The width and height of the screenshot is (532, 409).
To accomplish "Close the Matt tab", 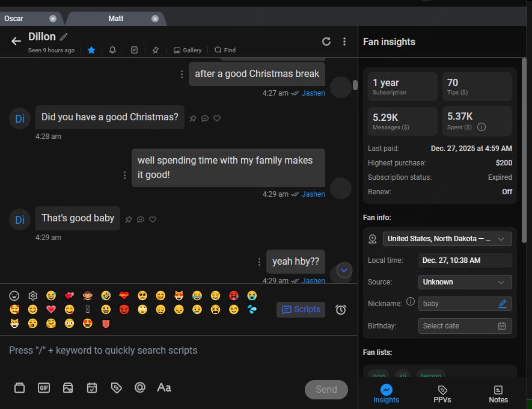I will (155, 19).
